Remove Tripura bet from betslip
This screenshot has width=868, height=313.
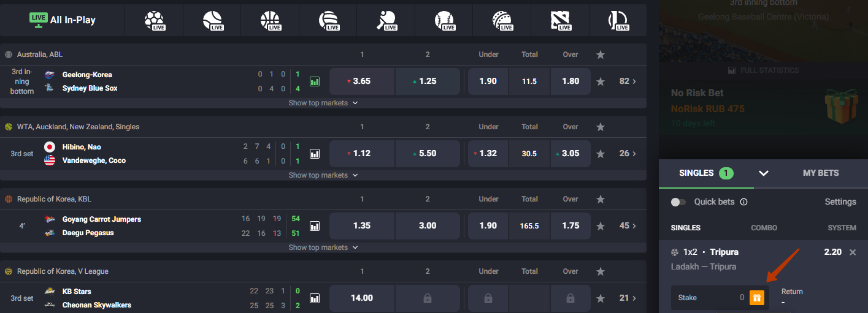coord(853,252)
